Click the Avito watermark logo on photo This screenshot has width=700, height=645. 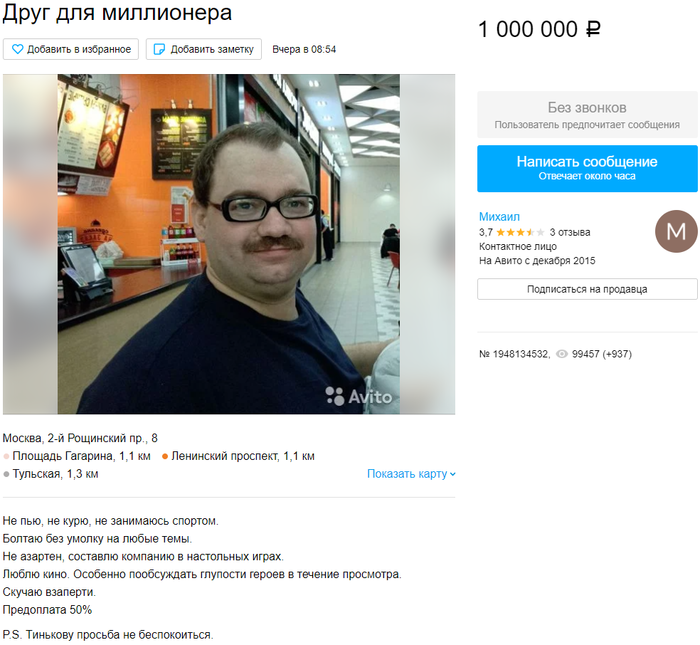coord(358,396)
